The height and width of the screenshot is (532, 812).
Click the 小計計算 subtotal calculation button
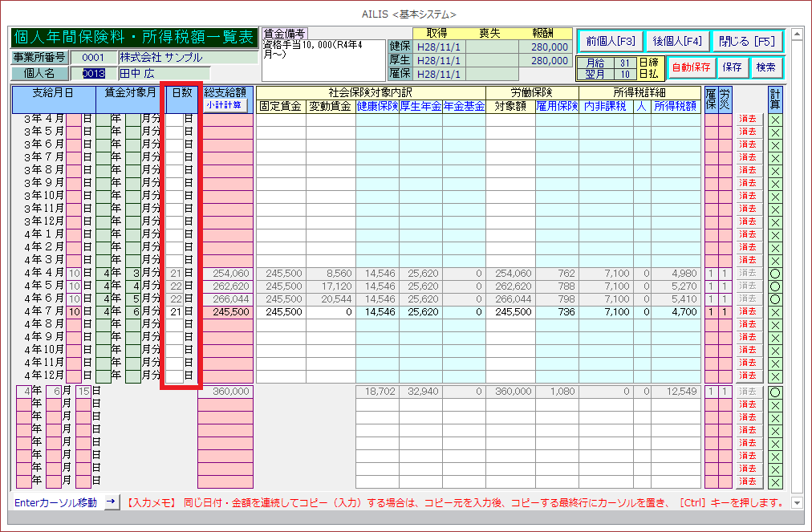225,105
